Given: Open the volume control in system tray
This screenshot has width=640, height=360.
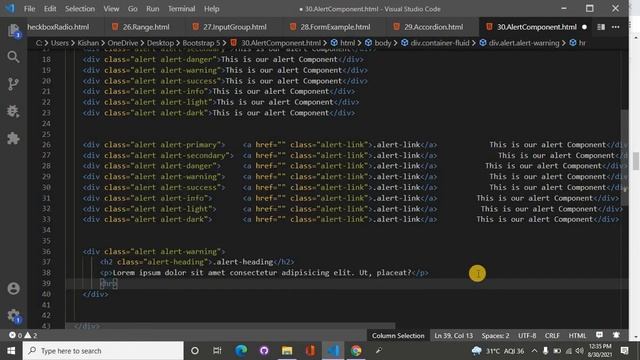Looking at the screenshot, I should click(x=580, y=351).
